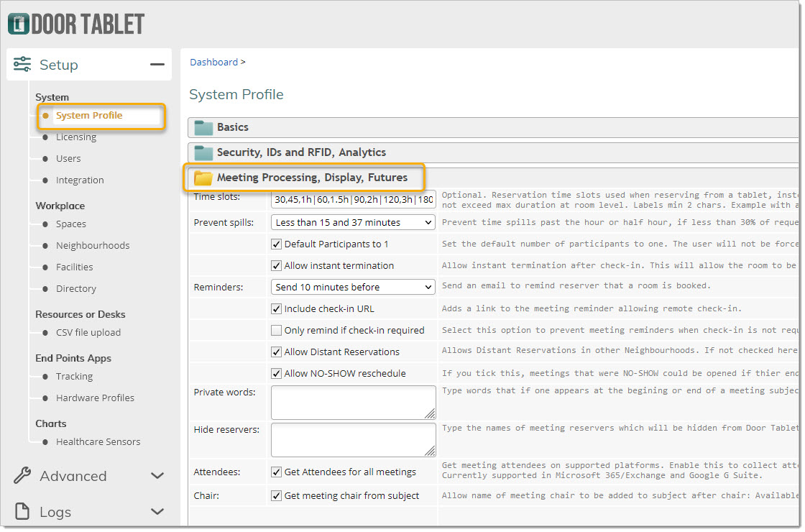The image size is (805, 532).
Task: Select Hardware Profiles in sidebar
Action: 95,398
